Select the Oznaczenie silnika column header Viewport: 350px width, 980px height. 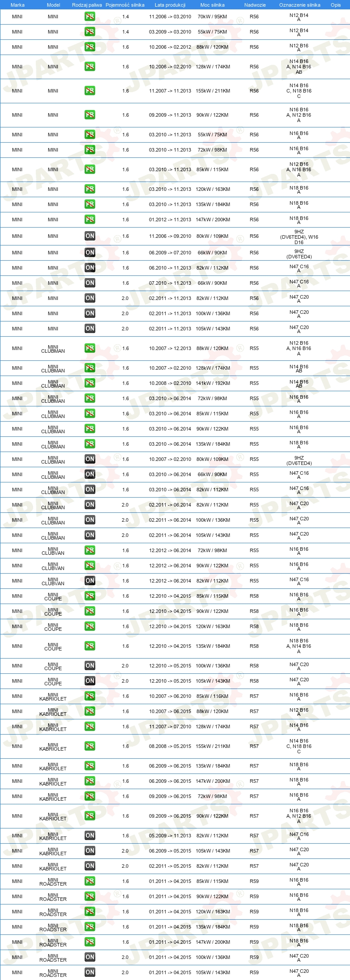[300, 5]
